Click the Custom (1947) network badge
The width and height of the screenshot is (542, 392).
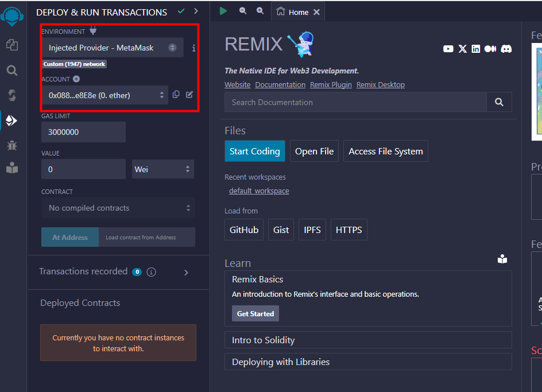(74, 64)
